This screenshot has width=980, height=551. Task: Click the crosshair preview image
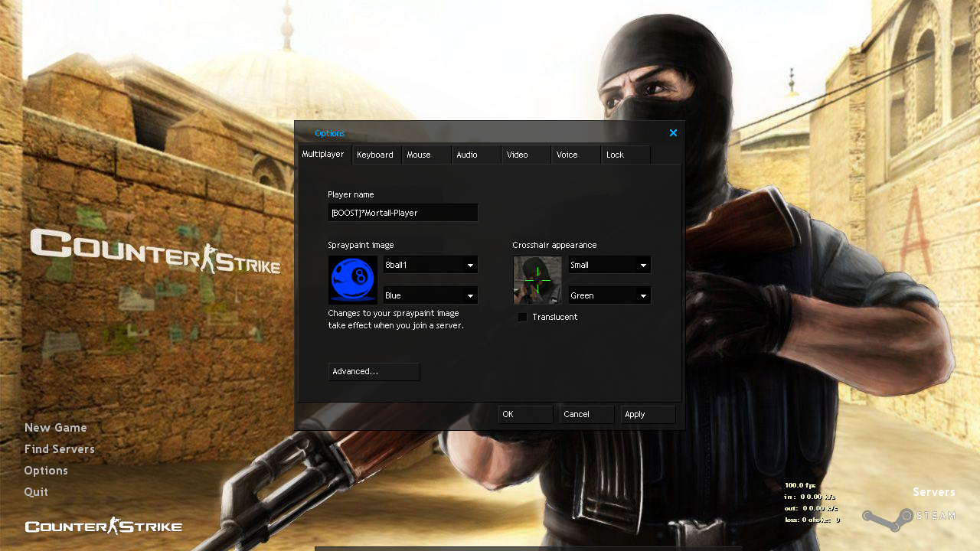(x=537, y=280)
